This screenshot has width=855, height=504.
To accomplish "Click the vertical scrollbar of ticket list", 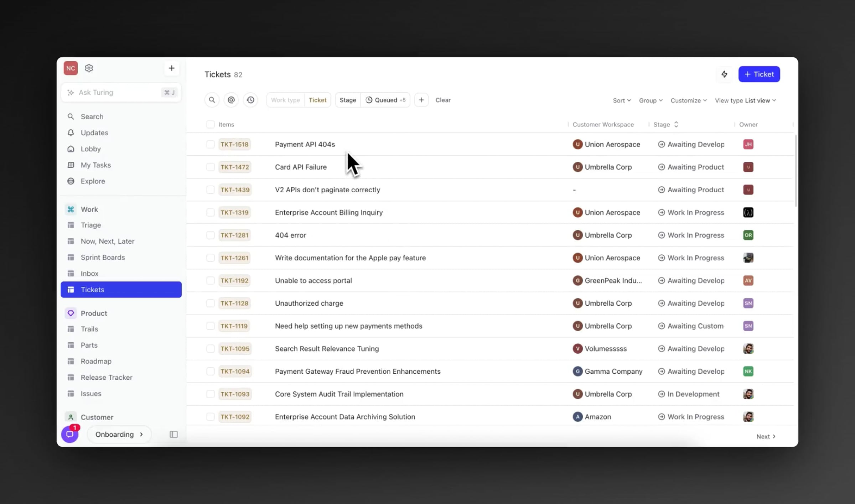I will pos(796,170).
